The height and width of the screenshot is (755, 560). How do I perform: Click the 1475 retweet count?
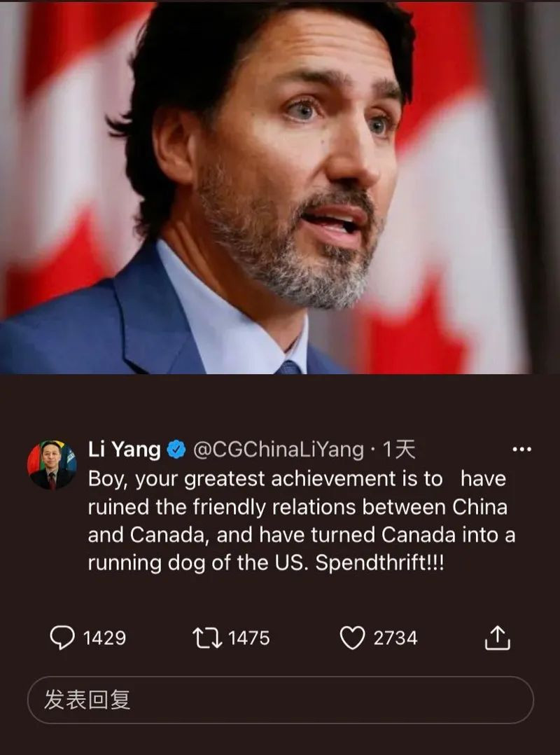coord(248,638)
